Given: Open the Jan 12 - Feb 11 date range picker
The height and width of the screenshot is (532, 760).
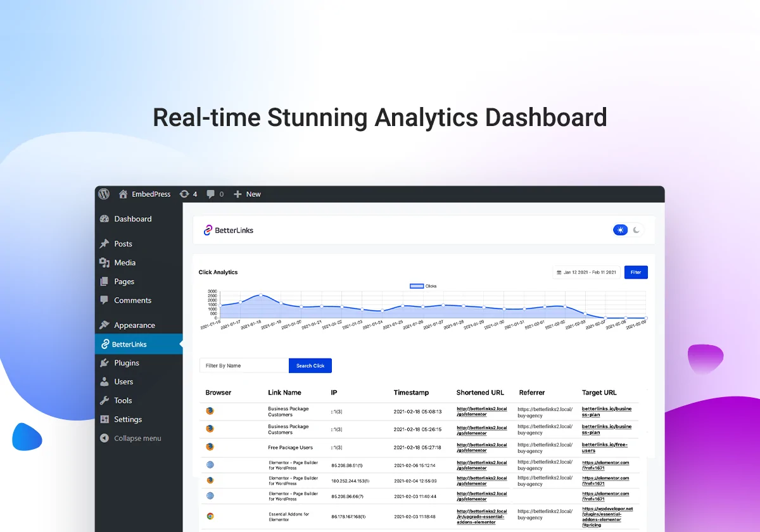Looking at the screenshot, I should pyautogui.click(x=586, y=271).
